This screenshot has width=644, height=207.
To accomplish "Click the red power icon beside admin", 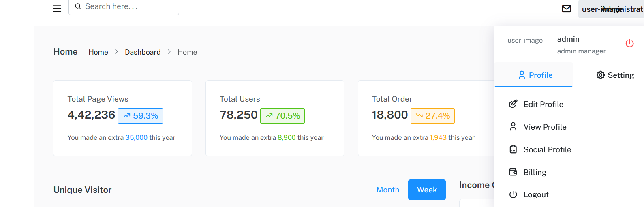I will pyautogui.click(x=629, y=43).
